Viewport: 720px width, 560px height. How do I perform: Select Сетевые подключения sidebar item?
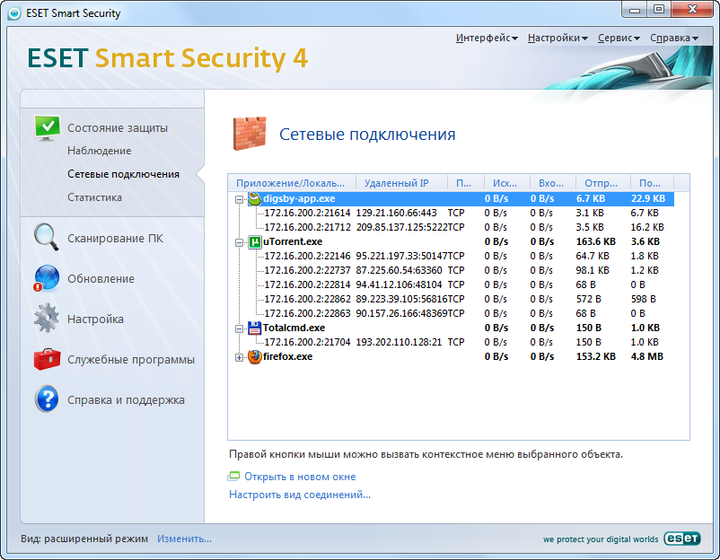tap(123, 174)
